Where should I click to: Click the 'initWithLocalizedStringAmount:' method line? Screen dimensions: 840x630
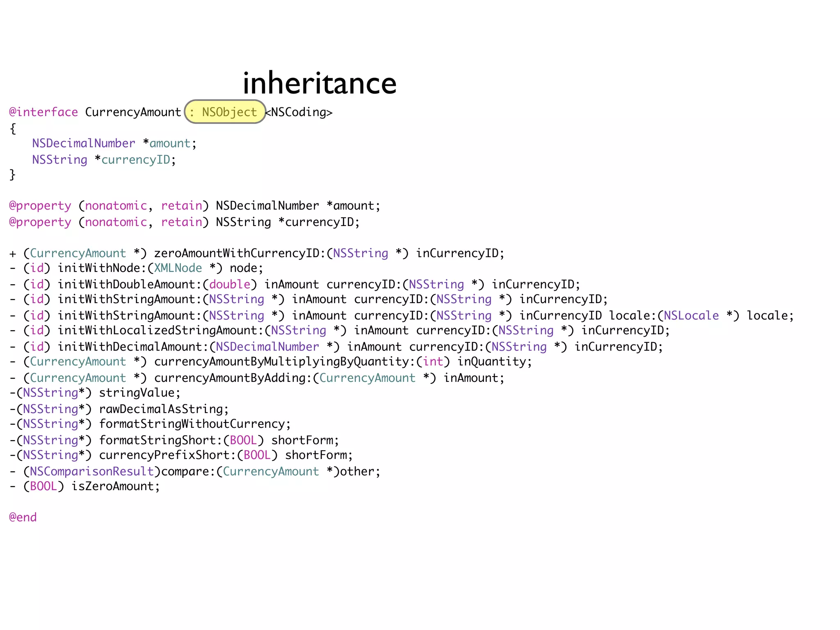tap(340, 330)
